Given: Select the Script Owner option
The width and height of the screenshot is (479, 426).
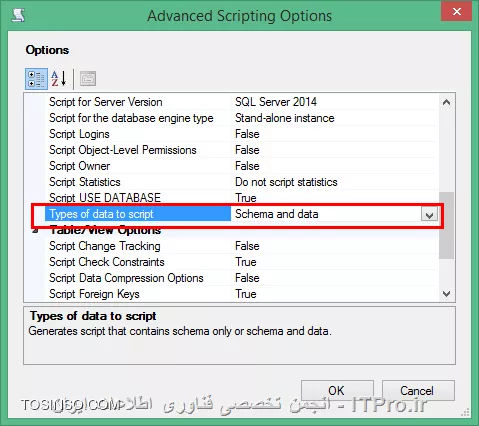Looking at the screenshot, I should click(80, 166).
